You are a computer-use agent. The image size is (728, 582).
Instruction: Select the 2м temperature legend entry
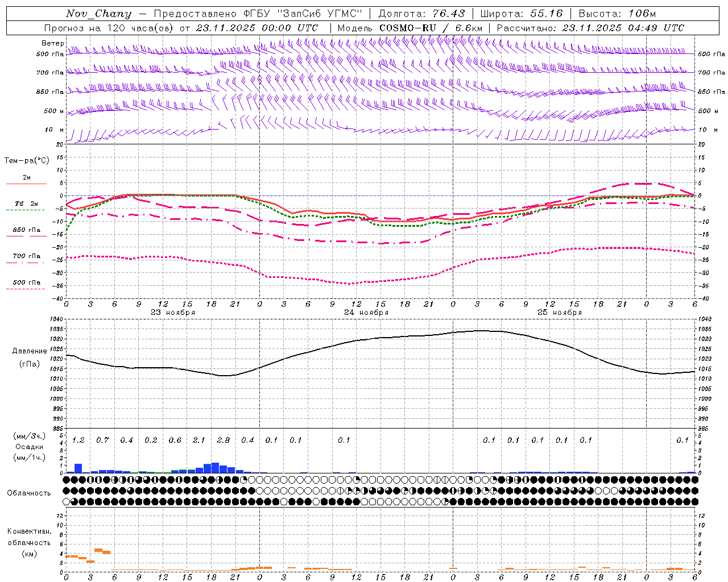click(x=27, y=178)
